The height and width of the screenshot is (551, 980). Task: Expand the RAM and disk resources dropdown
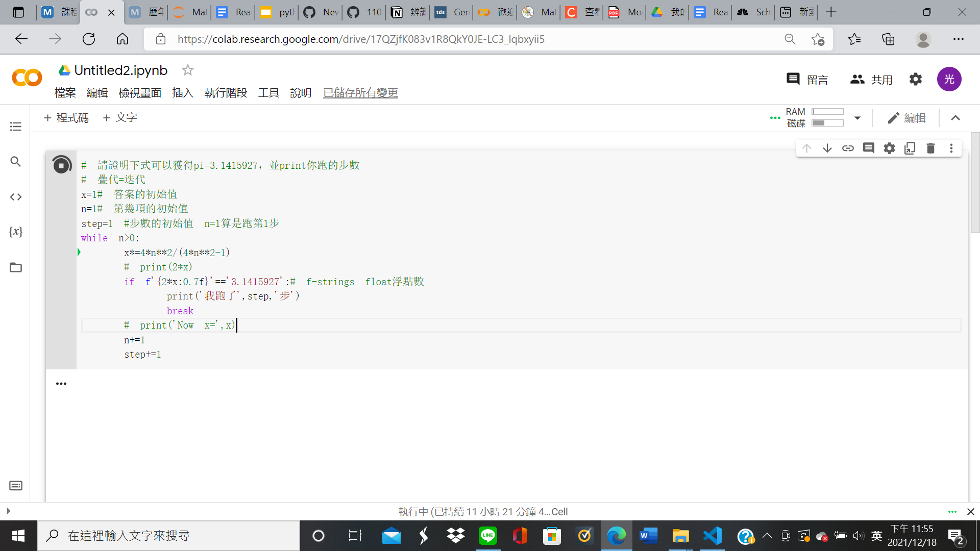[x=857, y=117]
